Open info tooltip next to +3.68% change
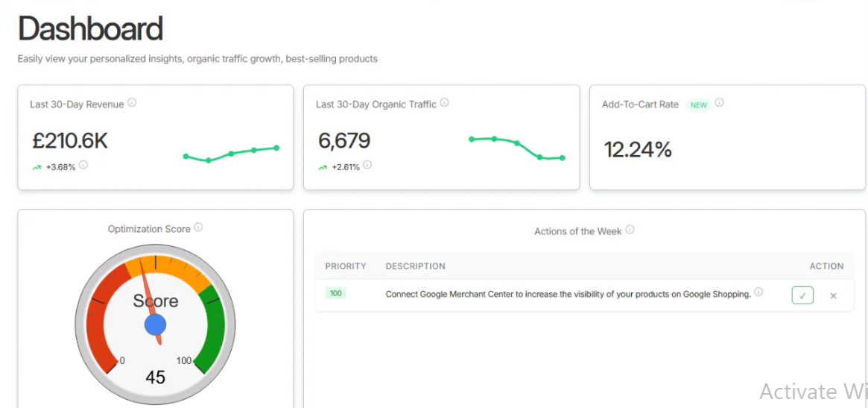The image size is (868, 408). click(x=83, y=165)
